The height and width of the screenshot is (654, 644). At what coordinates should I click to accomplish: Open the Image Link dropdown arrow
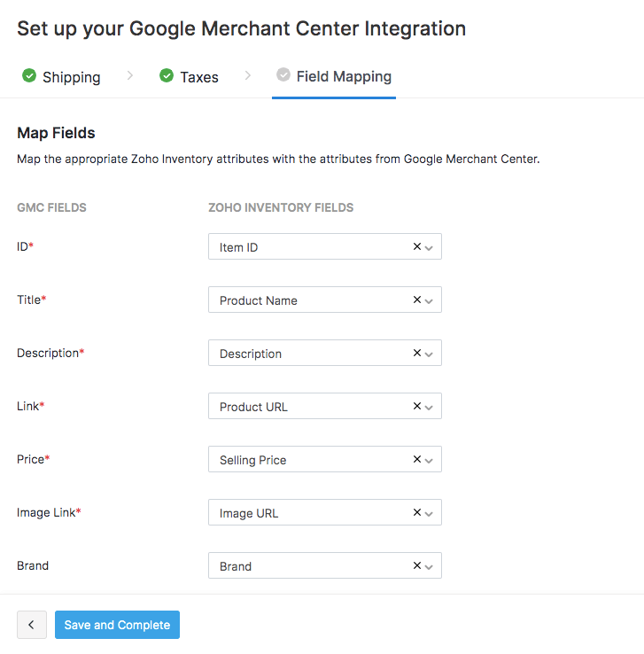pos(430,514)
